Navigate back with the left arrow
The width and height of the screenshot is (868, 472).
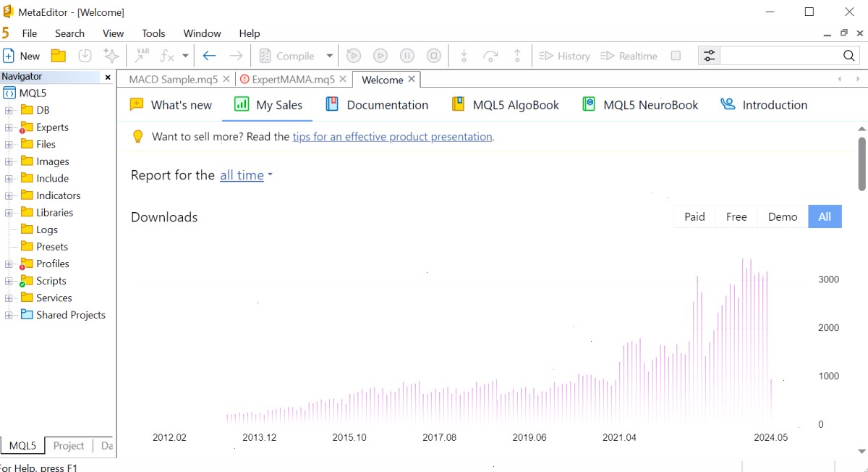click(x=210, y=56)
